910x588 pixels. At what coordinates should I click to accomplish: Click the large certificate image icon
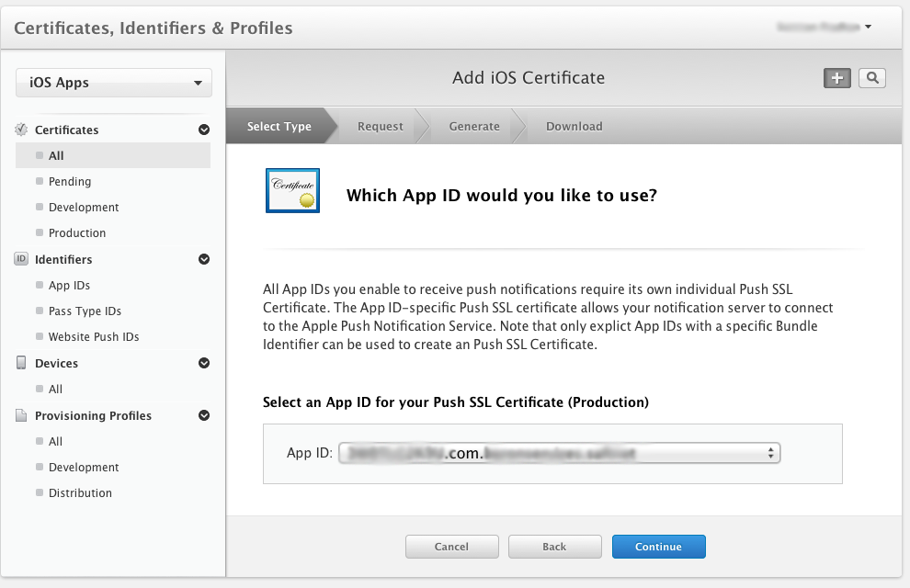pyautogui.click(x=292, y=191)
